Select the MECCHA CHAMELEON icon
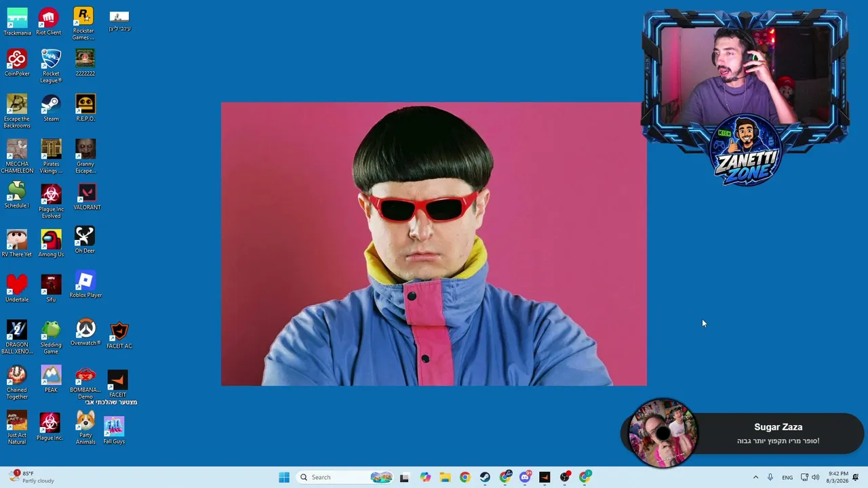The image size is (868, 488). (x=17, y=157)
